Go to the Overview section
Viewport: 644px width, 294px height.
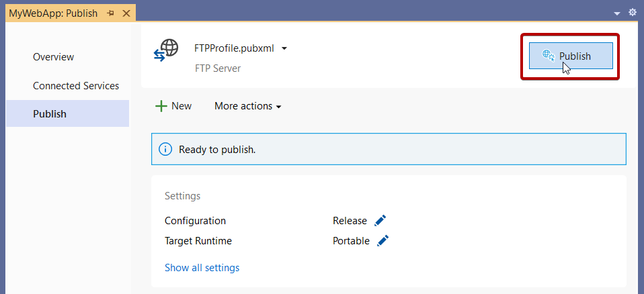pyautogui.click(x=53, y=57)
